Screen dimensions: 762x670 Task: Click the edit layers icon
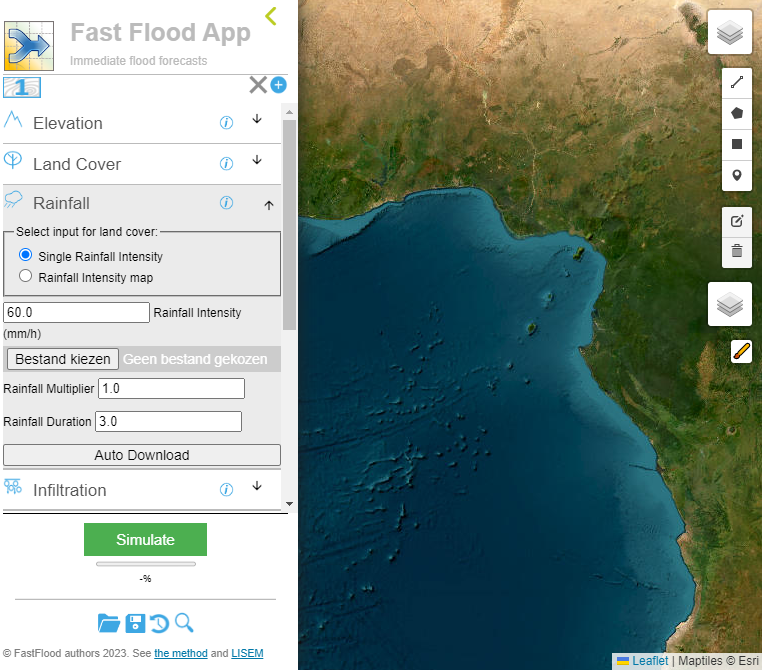tap(737, 221)
